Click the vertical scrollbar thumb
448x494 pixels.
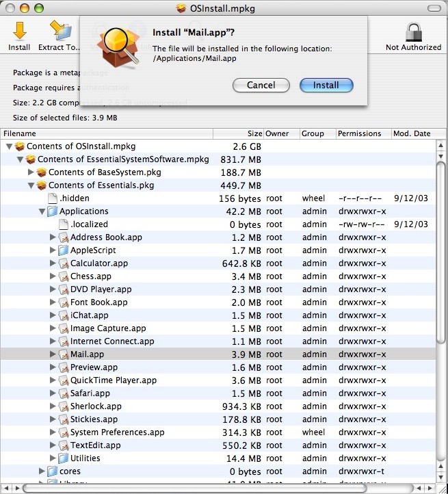(x=441, y=252)
